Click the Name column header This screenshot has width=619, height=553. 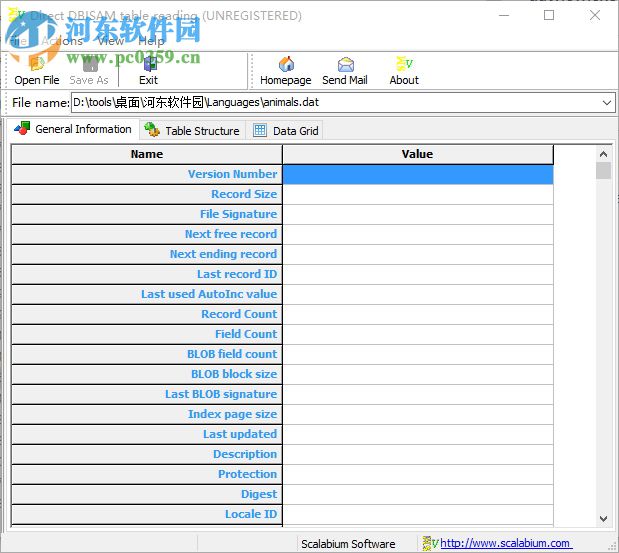click(147, 154)
